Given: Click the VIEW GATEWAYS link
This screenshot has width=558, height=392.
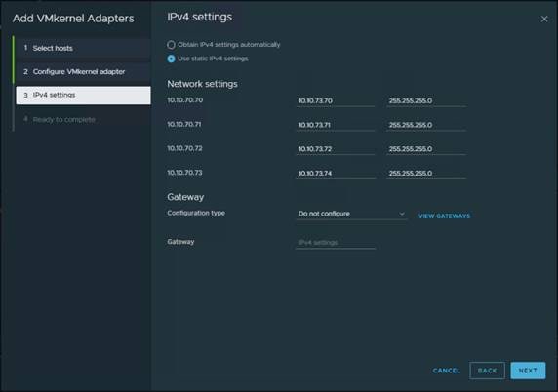Looking at the screenshot, I should tap(444, 216).
